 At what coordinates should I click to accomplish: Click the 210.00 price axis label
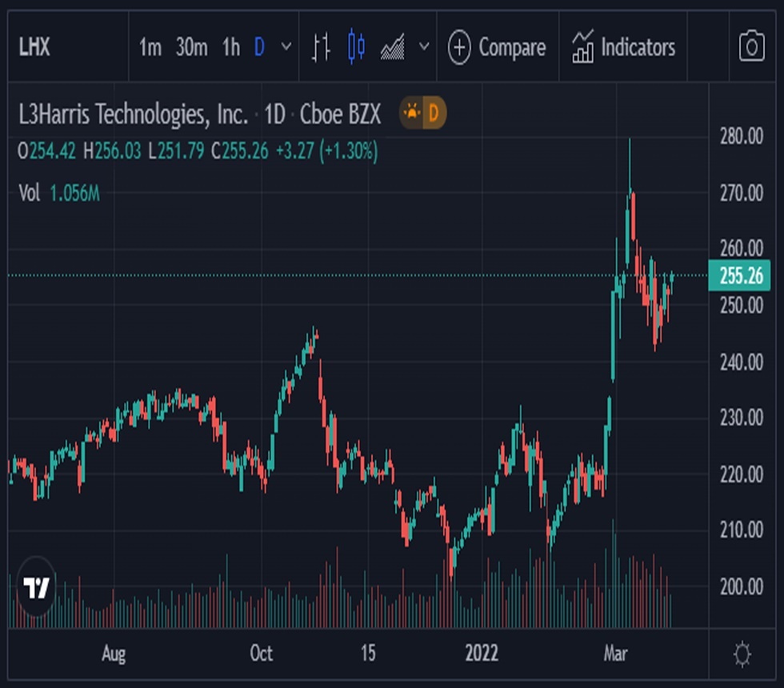coord(742,530)
